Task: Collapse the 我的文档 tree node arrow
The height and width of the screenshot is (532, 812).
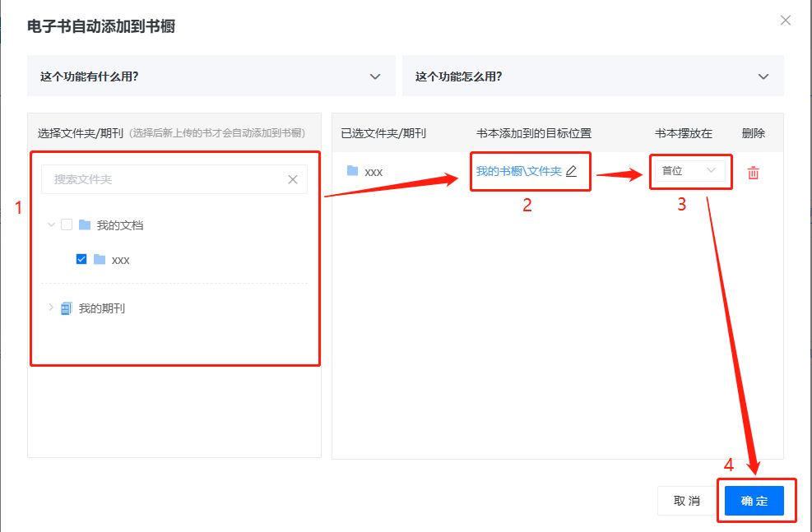Action: 51,224
